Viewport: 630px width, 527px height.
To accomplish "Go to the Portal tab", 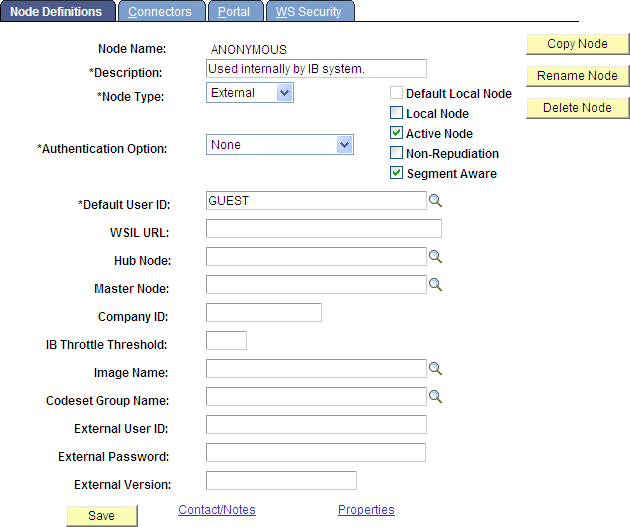I will 234,12.
